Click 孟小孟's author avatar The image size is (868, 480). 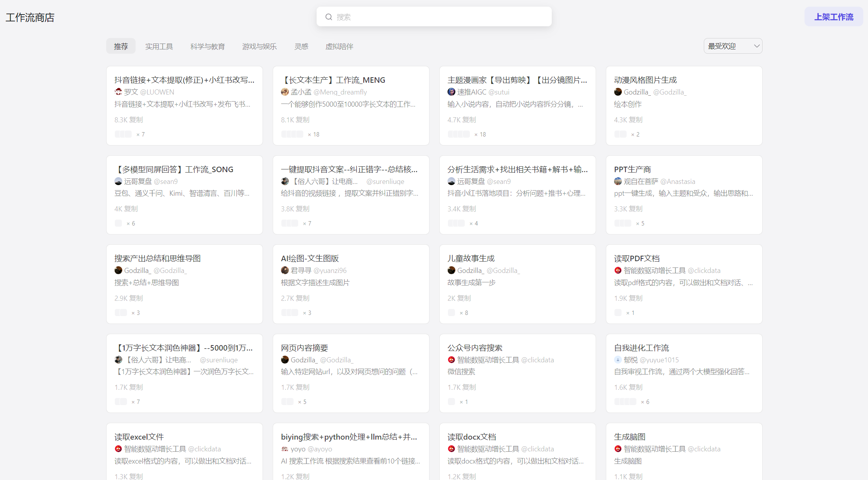[x=285, y=92]
